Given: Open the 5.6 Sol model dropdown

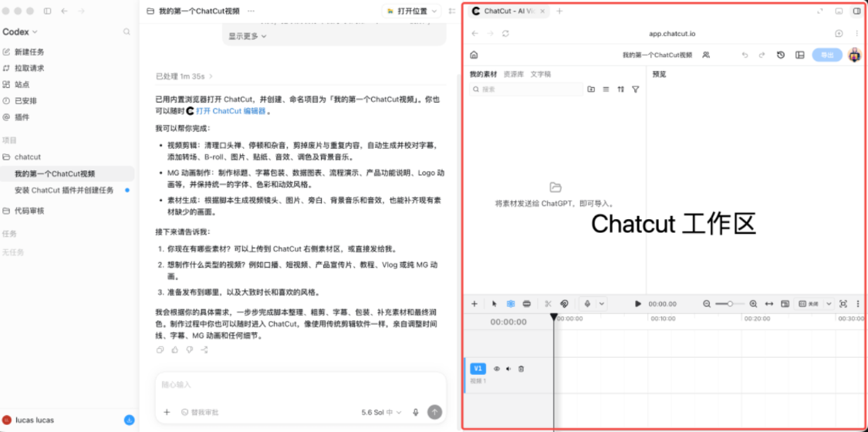Looking at the screenshot, I should (381, 413).
